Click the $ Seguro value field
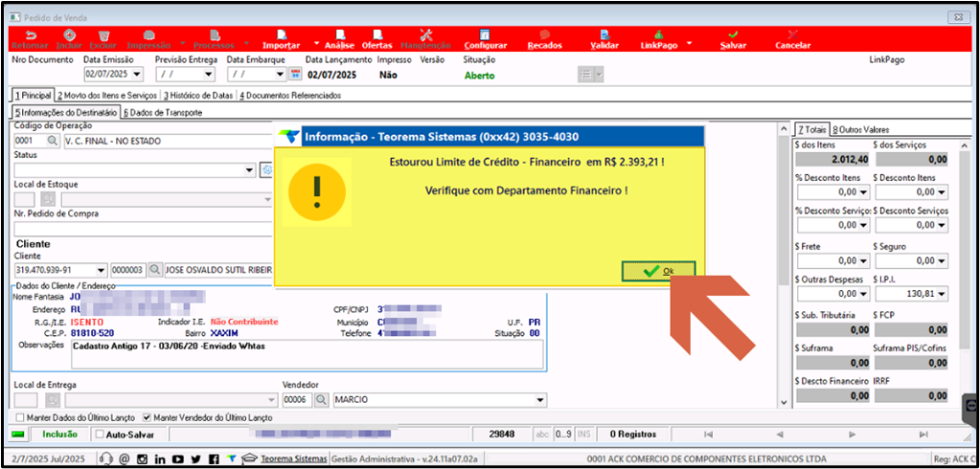The image size is (980, 469). pyautogui.click(x=909, y=260)
